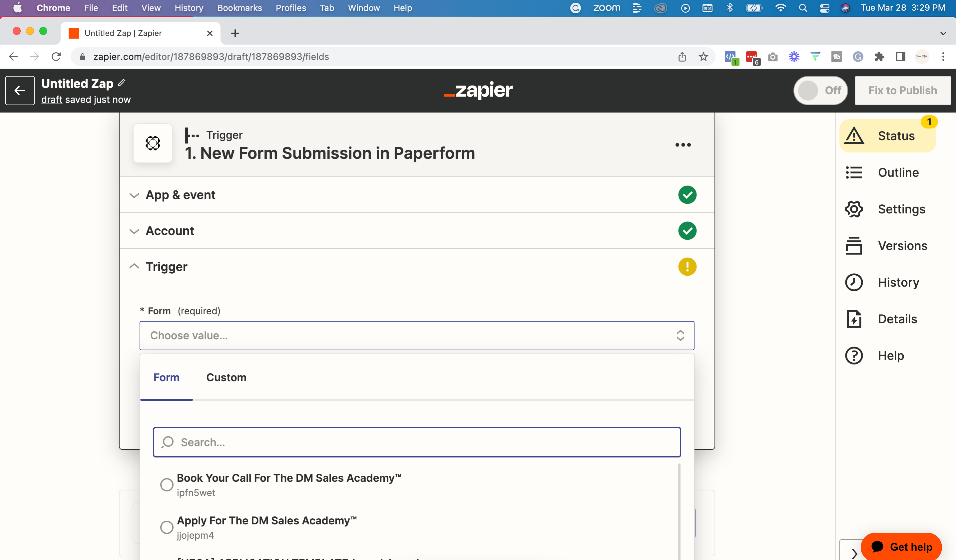Click the draft link under Zap title

[x=52, y=99]
